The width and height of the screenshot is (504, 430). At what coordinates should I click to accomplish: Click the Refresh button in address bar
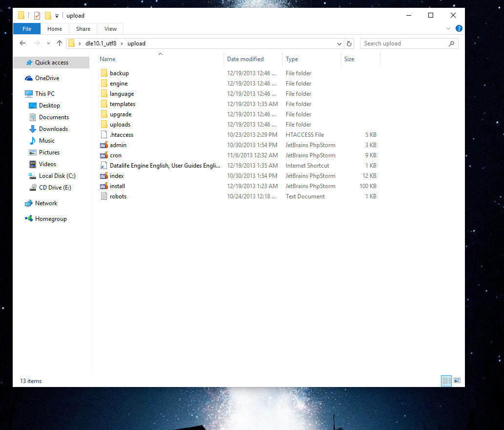coord(349,43)
